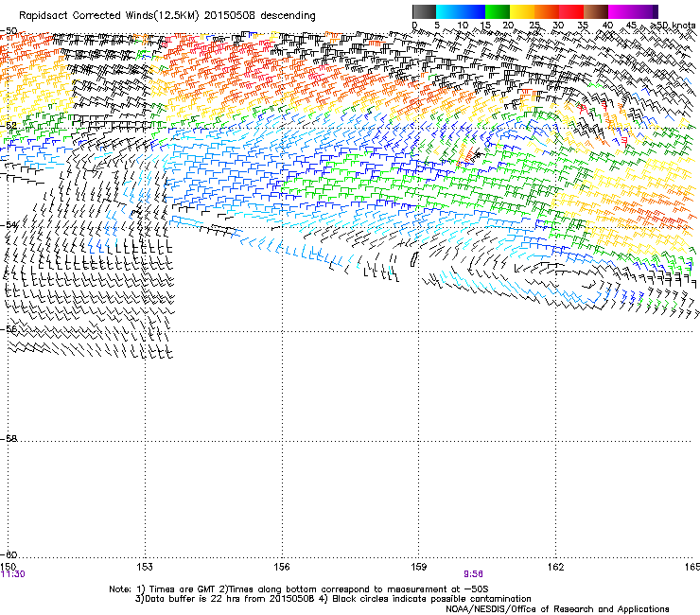Viewport: 700px width, 615px height.
Task: Click the purple 45-50 knots legend swatch
Action: [645, 11]
